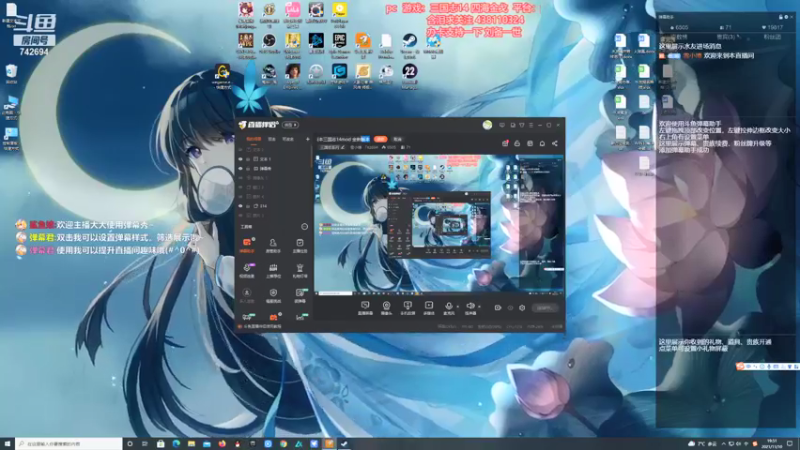Viewport: 800px width, 450px height.
Task: Select the third scene tab
Action: tap(288, 139)
